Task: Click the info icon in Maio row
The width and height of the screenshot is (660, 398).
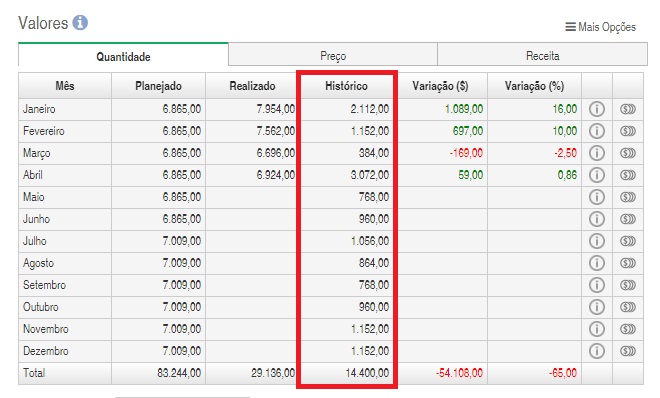Action: [597, 197]
